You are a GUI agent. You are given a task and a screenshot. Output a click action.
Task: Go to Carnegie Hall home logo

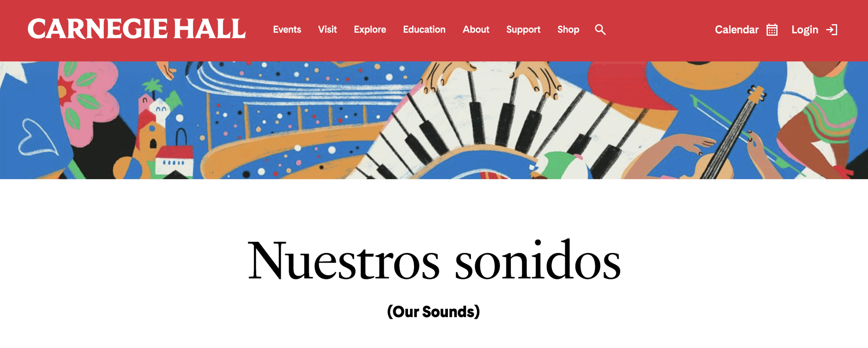(137, 29)
